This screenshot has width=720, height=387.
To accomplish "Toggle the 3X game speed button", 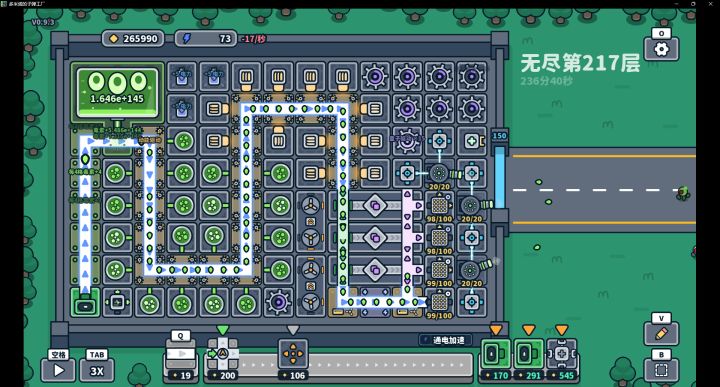I will [96, 370].
